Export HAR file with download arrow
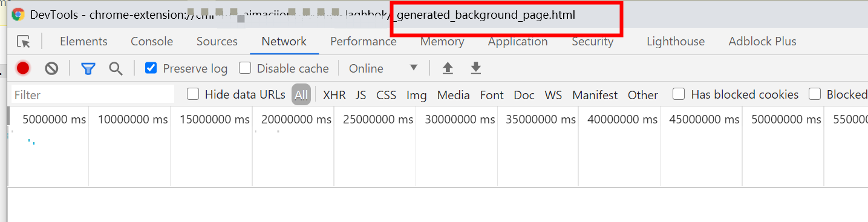This screenshot has height=222, width=868. pyautogui.click(x=476, y=68)
